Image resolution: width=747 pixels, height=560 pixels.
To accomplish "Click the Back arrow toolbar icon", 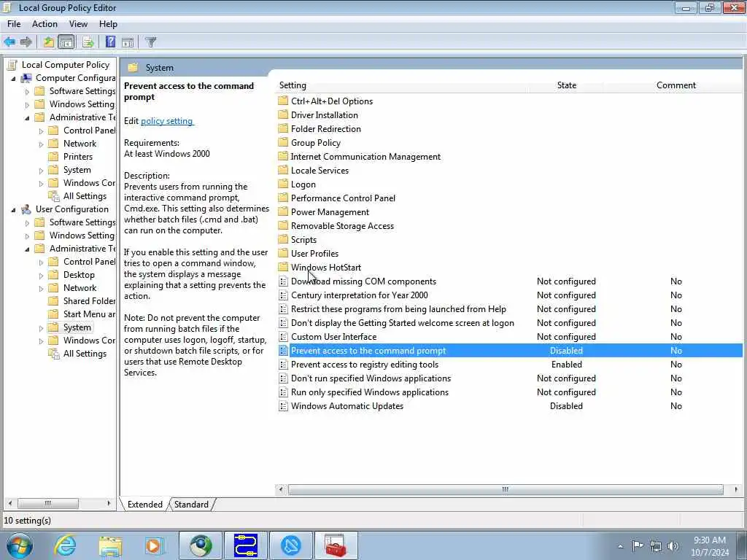I will (9, 42).
